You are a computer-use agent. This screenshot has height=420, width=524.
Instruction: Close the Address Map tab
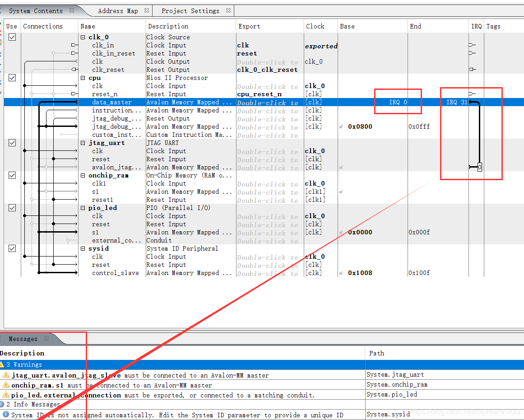coord(146,11)
